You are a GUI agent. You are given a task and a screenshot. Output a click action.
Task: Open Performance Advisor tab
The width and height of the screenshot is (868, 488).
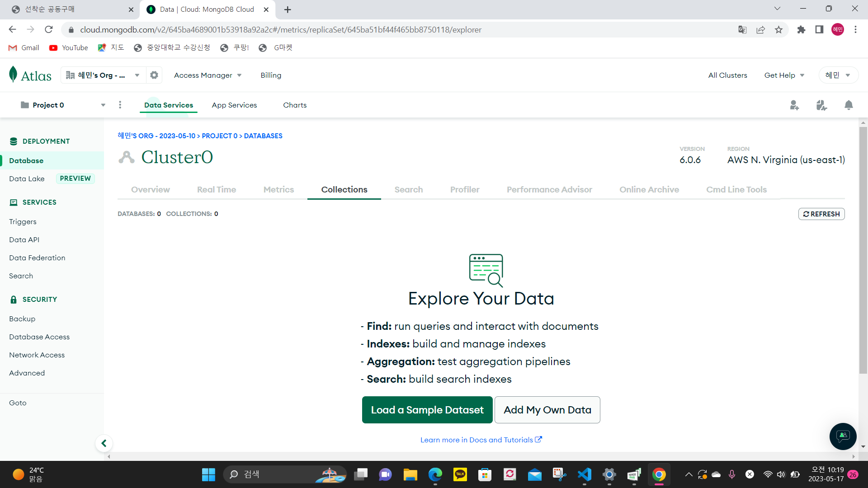coord(549,190)
